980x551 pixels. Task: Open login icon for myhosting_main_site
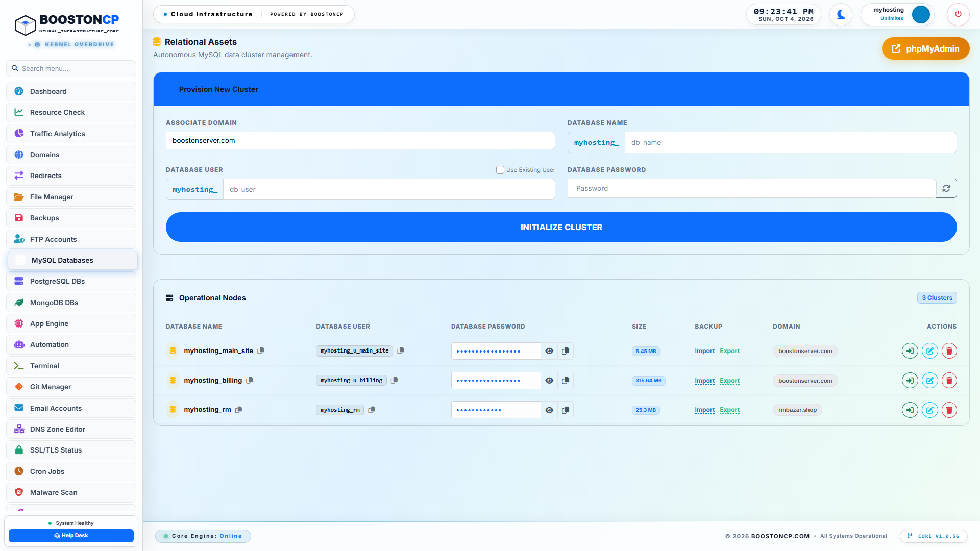[x=910, y=351]
